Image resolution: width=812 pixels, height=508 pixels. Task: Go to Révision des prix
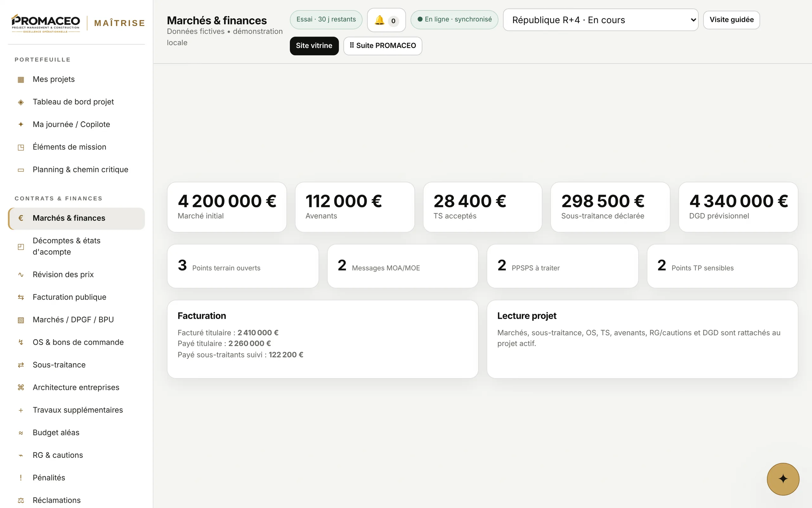pos(76,275)
